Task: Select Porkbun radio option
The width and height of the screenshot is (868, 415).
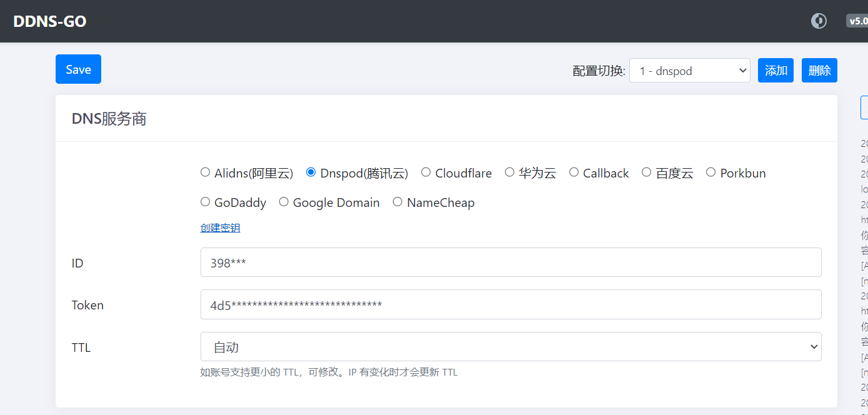Action: click(711, 172)
